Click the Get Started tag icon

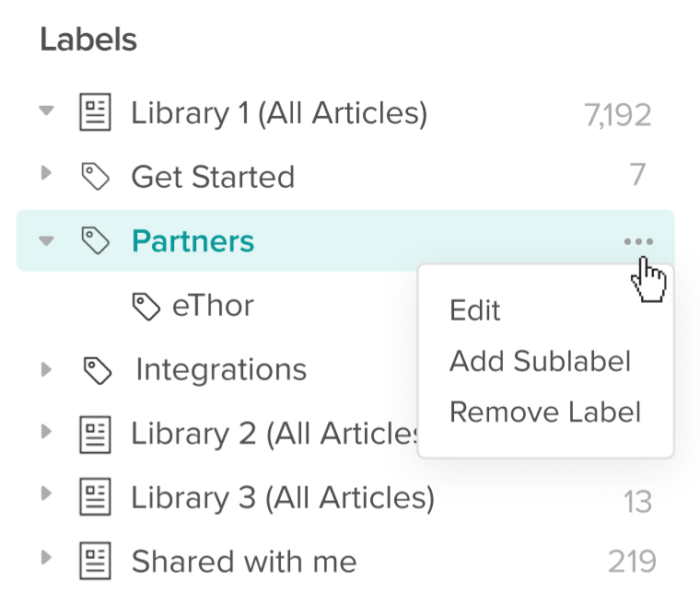[x=95, y=176]
